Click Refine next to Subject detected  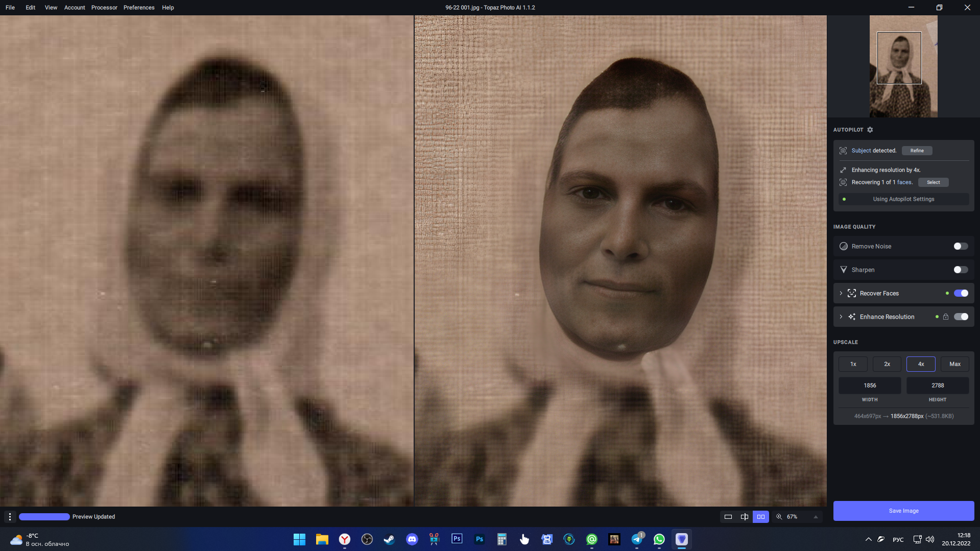pos(917,151)
